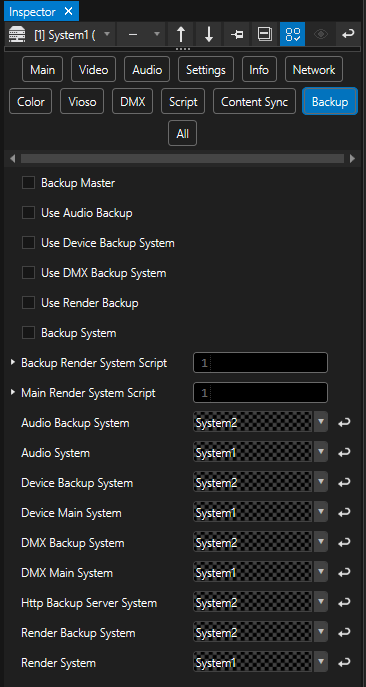Reset DMX Backup System value

click(345, 543)
